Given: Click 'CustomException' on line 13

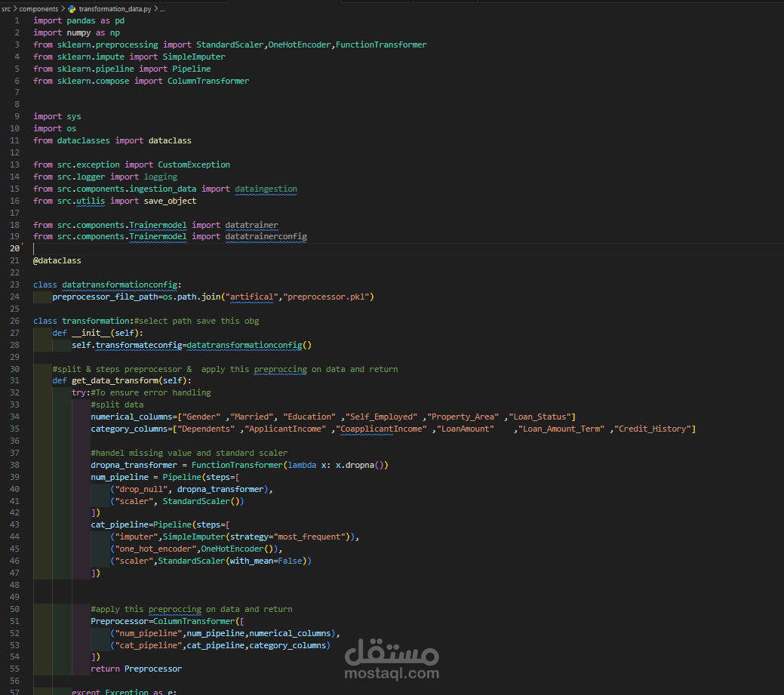Looking at the screenshot, I should [194, 165].
